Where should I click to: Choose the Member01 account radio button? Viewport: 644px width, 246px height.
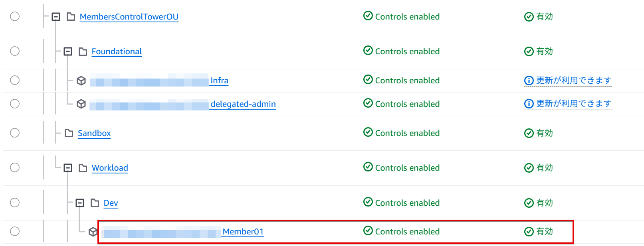point(15,231)
